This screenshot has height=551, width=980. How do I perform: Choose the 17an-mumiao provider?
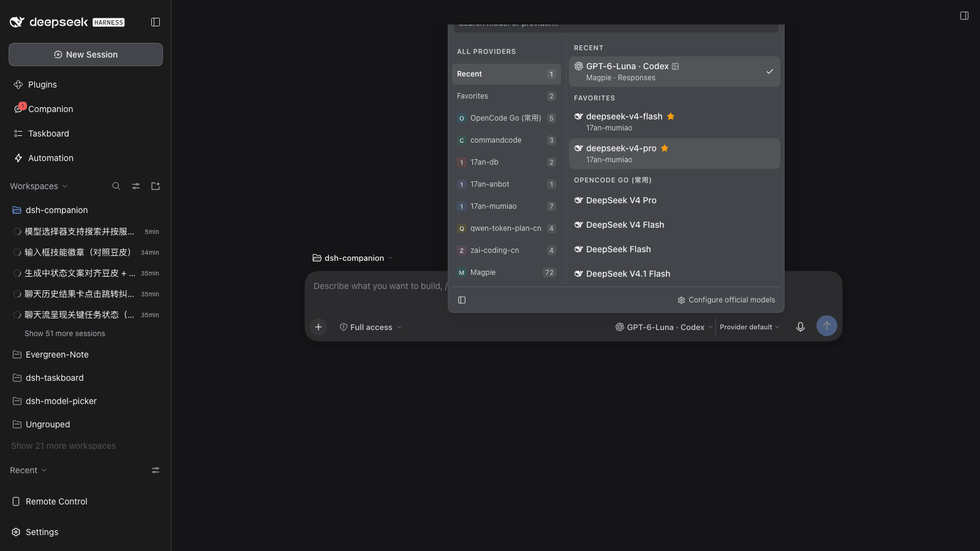507,206
